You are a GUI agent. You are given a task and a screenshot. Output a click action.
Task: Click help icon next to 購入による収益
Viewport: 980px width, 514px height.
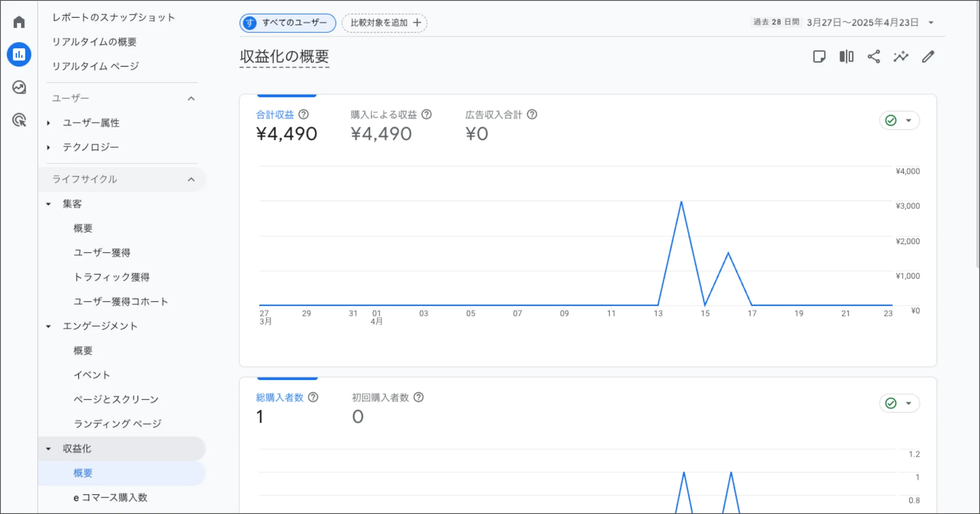pos(427,115)
